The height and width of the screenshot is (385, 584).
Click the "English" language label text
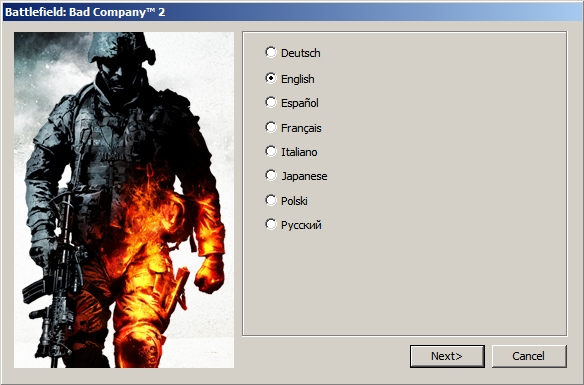click(298, 79)
